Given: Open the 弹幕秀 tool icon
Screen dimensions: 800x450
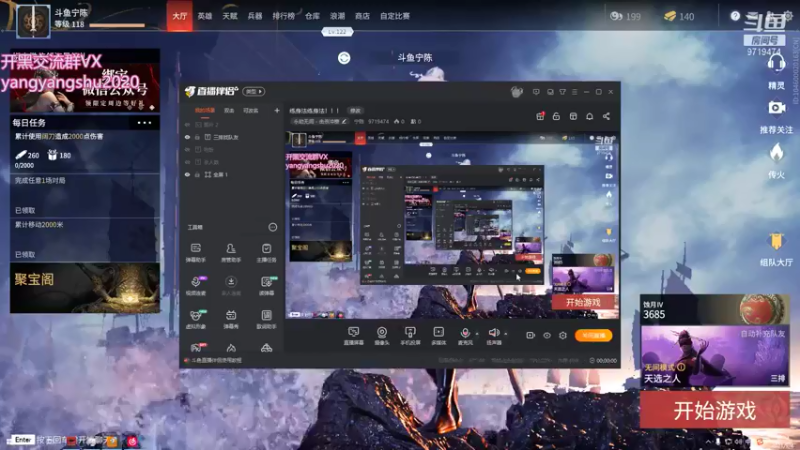Looking at the screenshot, I should [231, 319].
